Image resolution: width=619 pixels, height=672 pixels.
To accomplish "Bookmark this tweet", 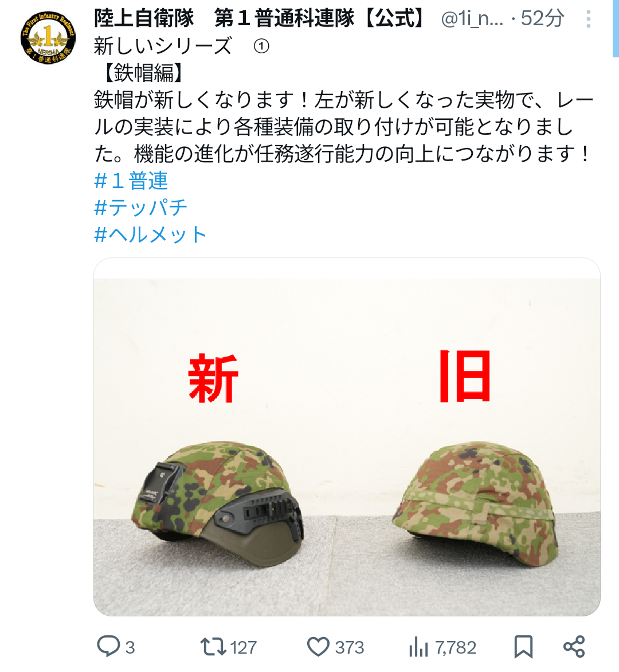I will click(x=523, y=647).
